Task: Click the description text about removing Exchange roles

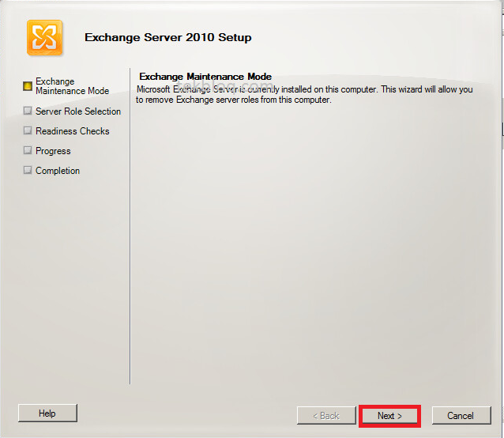Action: coord(304,94)
